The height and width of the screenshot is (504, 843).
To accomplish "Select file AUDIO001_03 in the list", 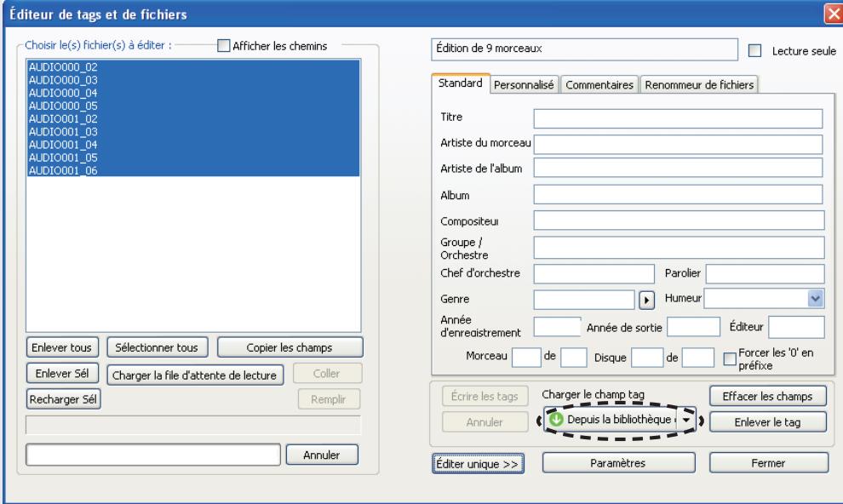I will [193, 132].
